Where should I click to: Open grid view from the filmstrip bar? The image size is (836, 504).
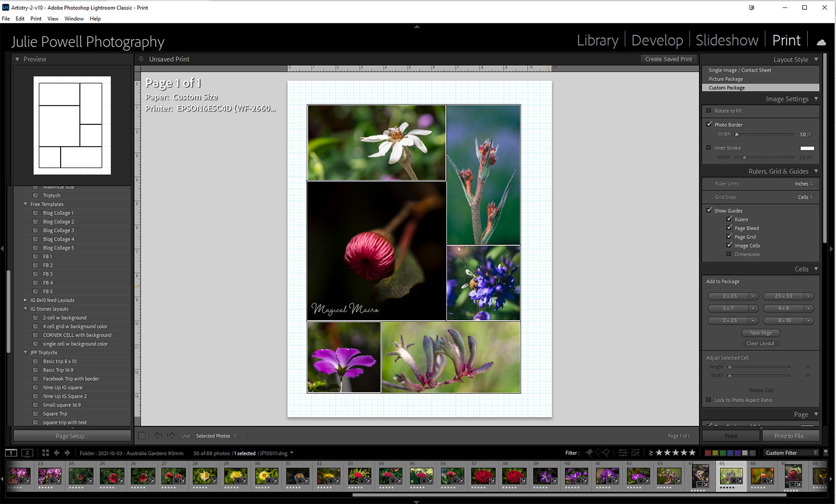click(x=45, y=453)
